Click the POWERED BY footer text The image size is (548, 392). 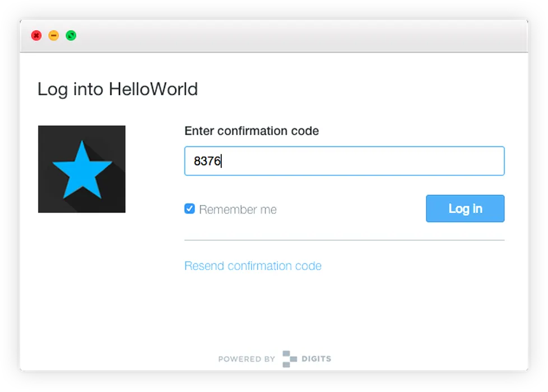247,359
